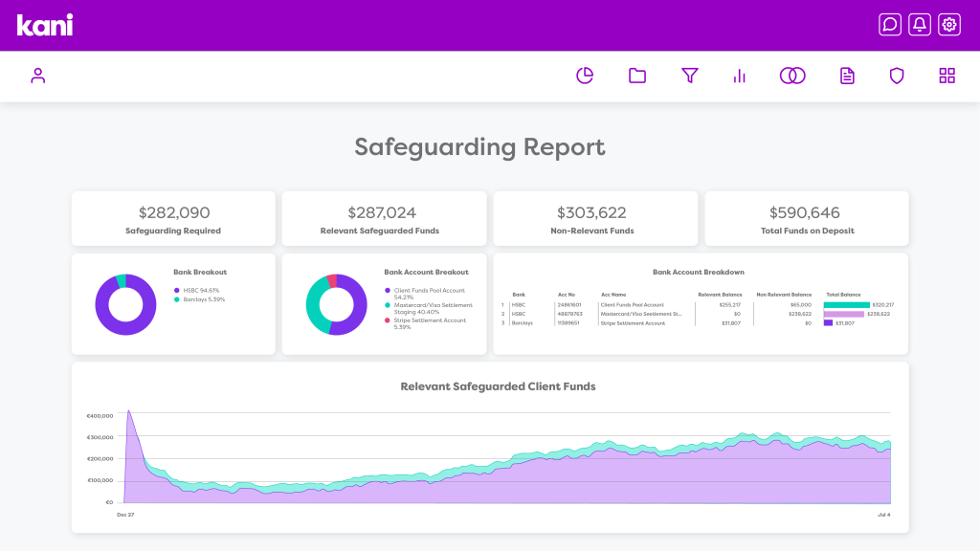Open the folder icon in toolbar
Image resolution: width=980 pixels, height=551 pixels.
click(637, 76)
